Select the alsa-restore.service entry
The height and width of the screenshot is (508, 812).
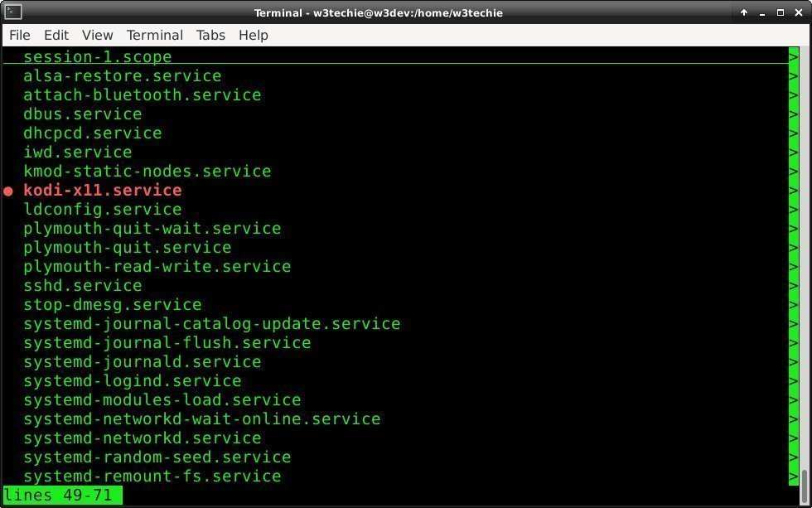point(122,75)
